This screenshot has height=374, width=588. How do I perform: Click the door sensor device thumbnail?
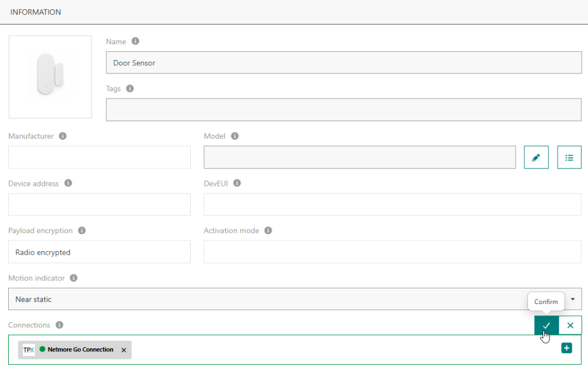tap(50, 77)
